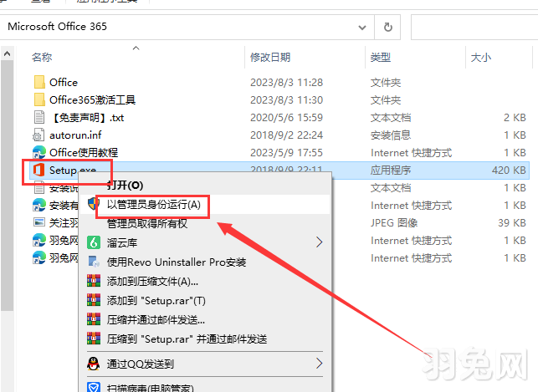
Task: Click the Revo Uninstaller Pro icon
Action: (94, 262)
